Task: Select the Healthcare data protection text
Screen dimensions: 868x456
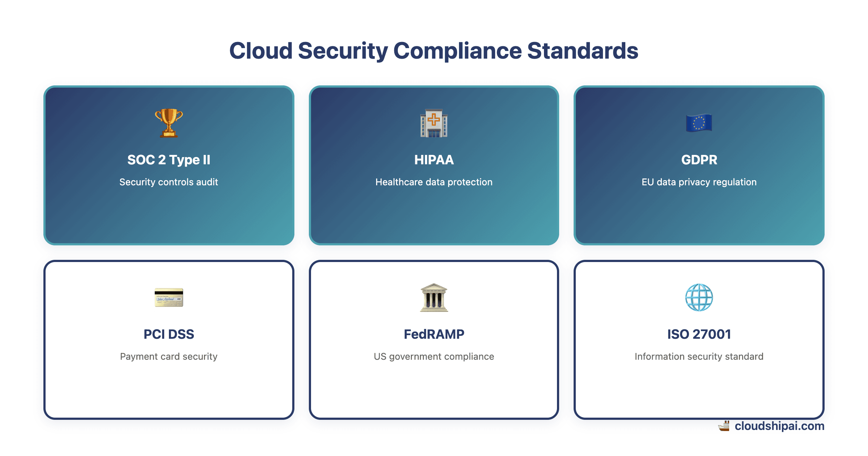Action: click(434, 182)
